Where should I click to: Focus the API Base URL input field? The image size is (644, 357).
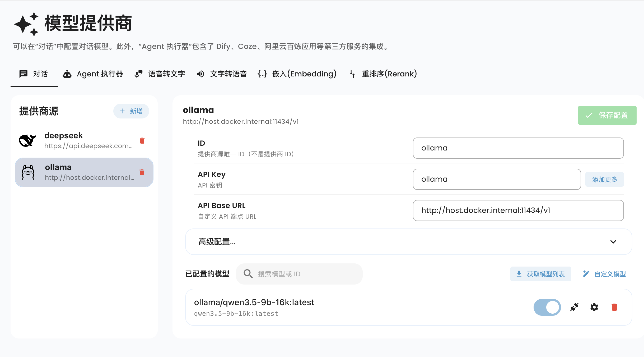[518, 210]
